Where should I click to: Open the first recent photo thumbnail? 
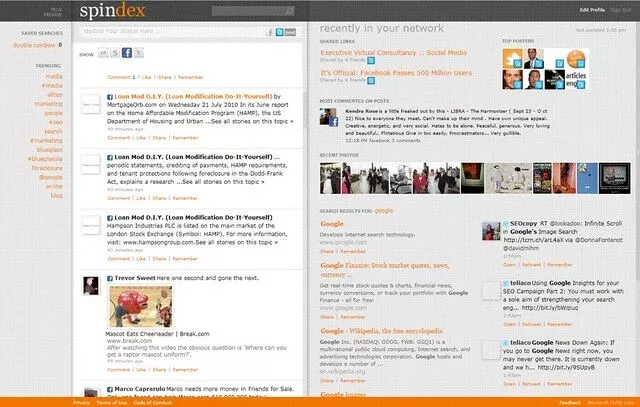[330, 178]
